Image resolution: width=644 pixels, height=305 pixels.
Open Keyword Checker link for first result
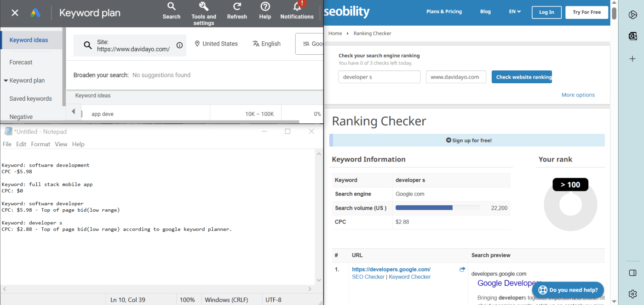coord(410,277)
